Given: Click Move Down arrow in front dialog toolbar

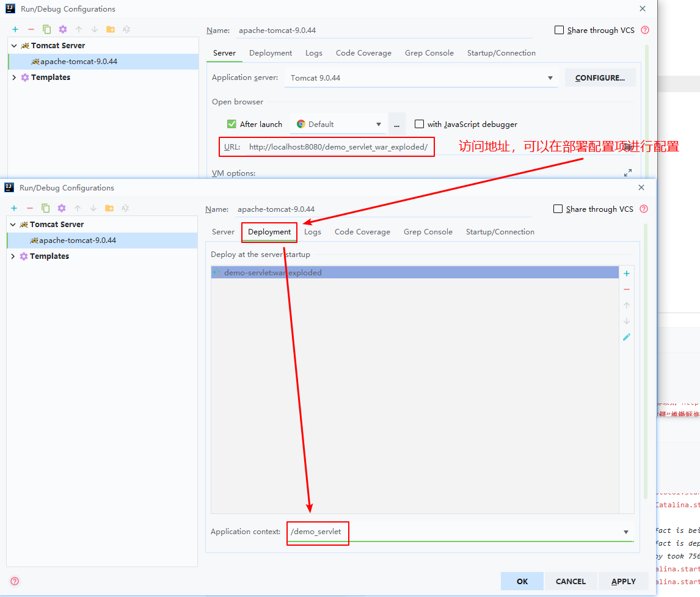Looking at the screenshot, I should (93, 208).
